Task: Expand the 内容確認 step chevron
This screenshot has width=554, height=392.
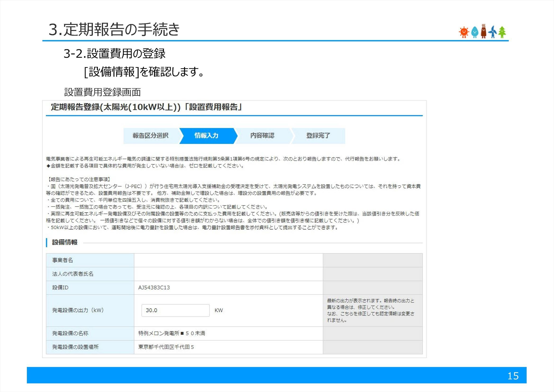Action: click(x=263, y=136)
